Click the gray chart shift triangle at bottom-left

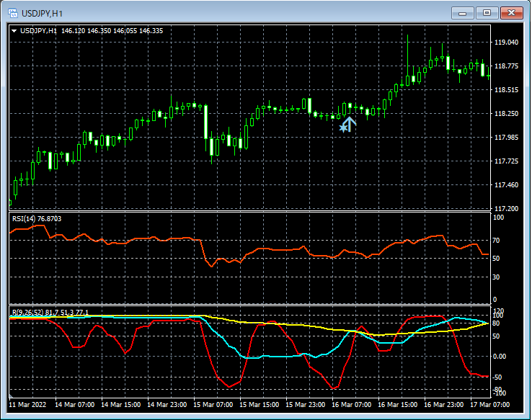point(11,396)
